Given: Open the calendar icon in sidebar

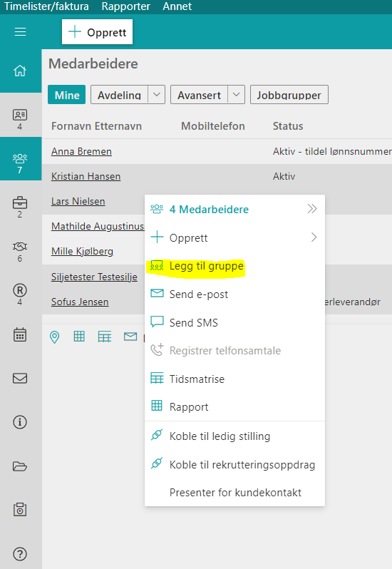Looking at the screenshot, I should pos(20,334).
